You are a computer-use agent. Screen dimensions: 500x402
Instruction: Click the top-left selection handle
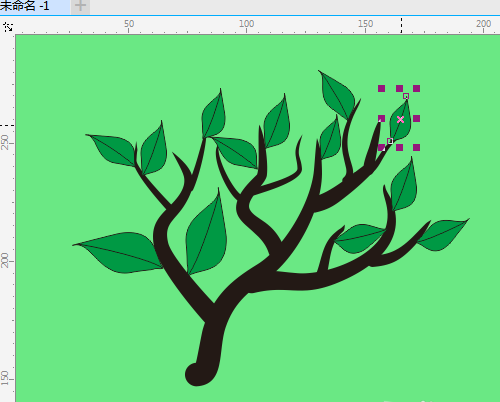tap(382, 88)
